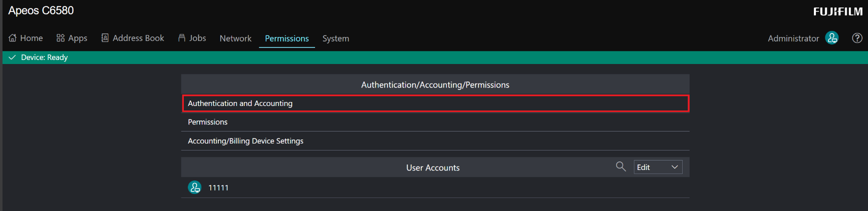The width and height of the screenshot is (868, 211).
Task: Click the User Accounts search magnifier
Action: [x=621, y=166]
